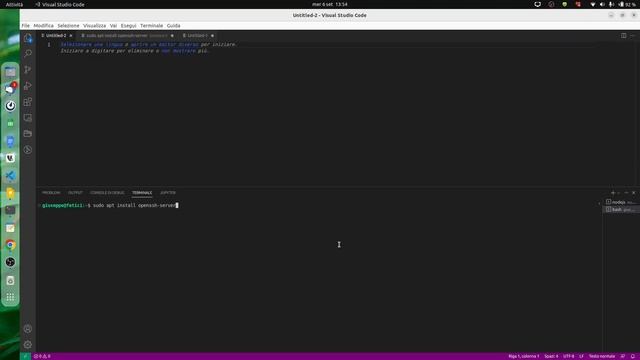
Task: Close the Untitled-1 tab via its dot
Action: [x=212, y=36]
